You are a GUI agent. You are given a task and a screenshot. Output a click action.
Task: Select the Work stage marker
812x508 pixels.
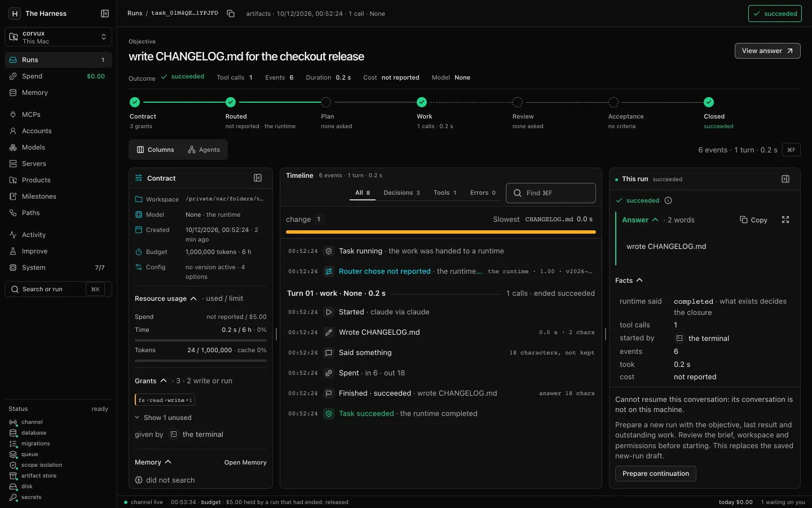click(422, 102)
